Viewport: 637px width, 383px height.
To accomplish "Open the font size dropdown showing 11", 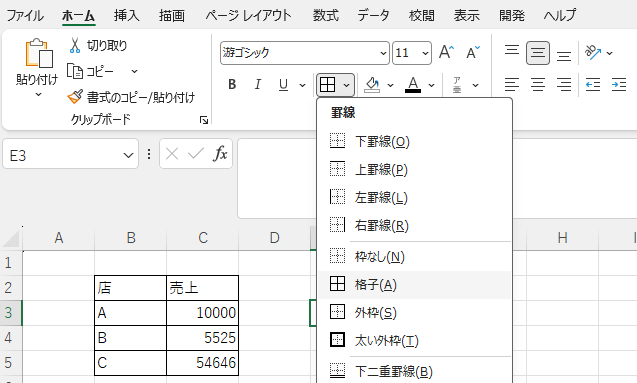I will tap(425, 53).
